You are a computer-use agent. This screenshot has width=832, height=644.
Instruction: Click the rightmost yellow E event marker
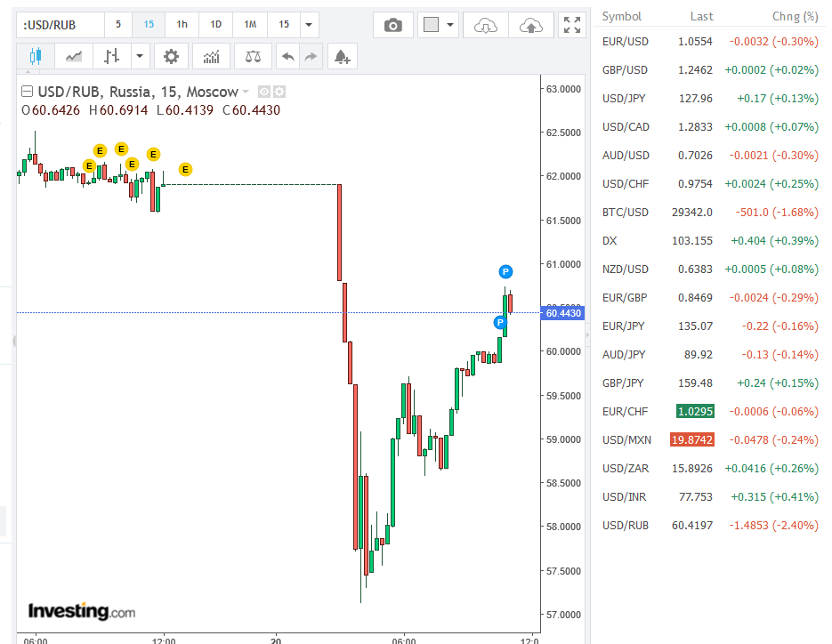pos(185,169)
